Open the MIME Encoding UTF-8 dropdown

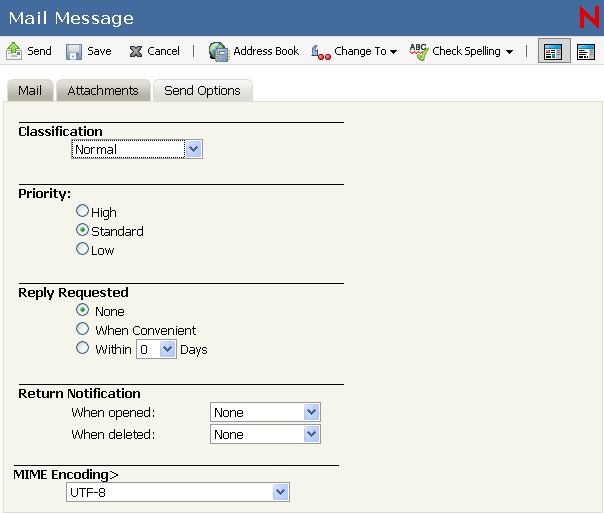point(178,492)
